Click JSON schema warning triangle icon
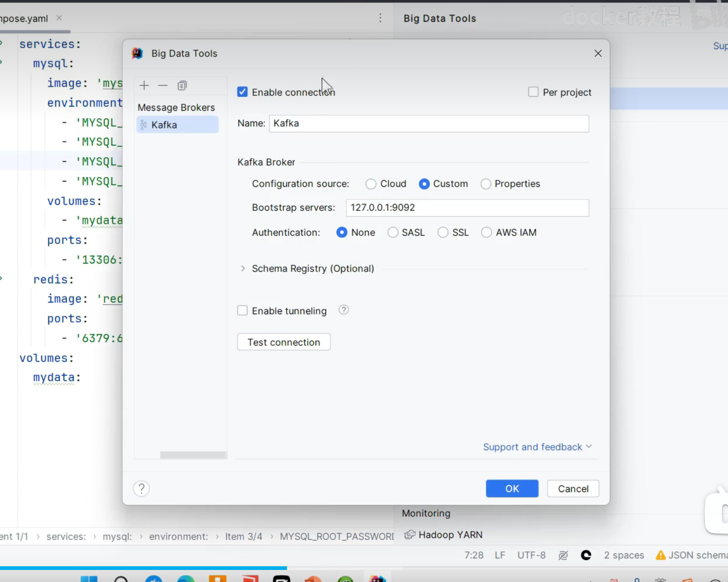The width and height of the screenshot is (728, 582). (x=661, y=555)
